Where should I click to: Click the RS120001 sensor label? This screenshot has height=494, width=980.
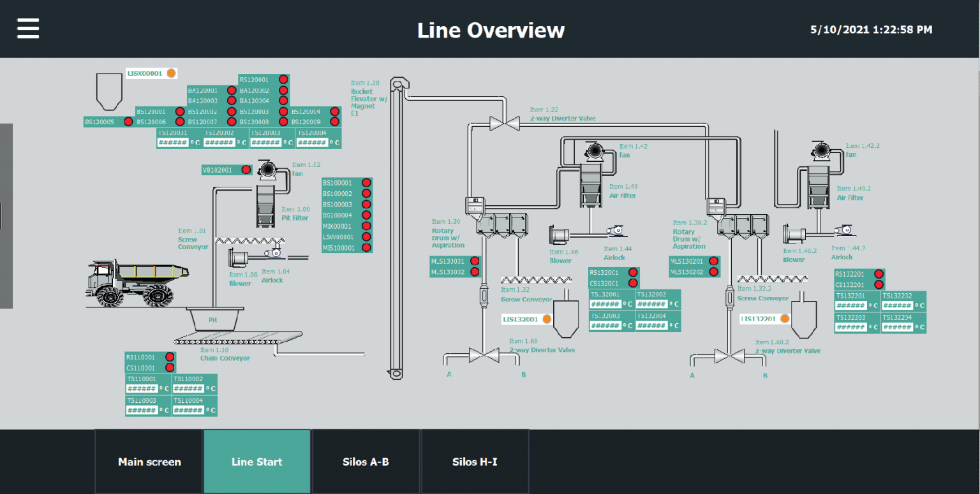point(254,80)
